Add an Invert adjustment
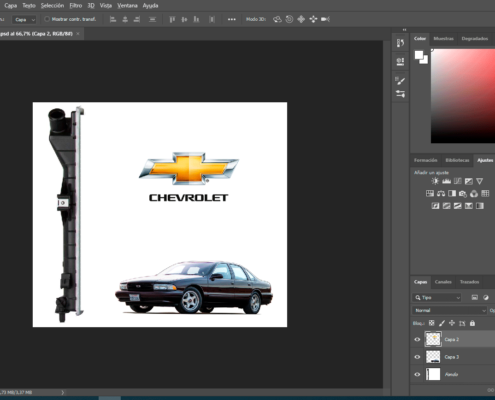The image size is (495, 400). (435, 206)
